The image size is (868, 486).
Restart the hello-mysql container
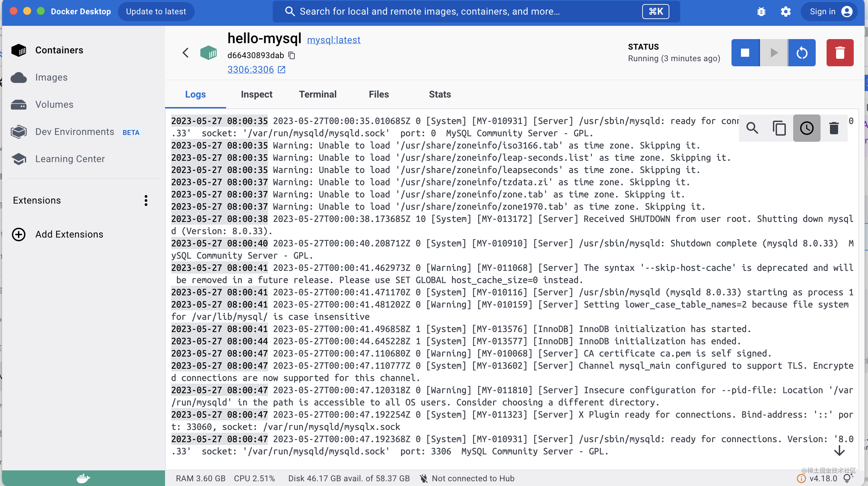802,53
